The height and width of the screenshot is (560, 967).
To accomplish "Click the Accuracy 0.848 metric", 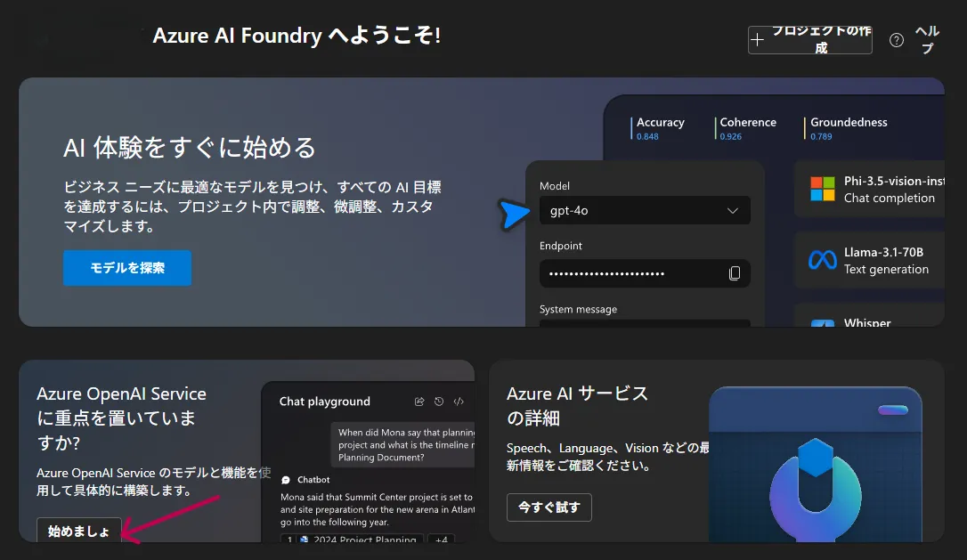I will (659, 128).
